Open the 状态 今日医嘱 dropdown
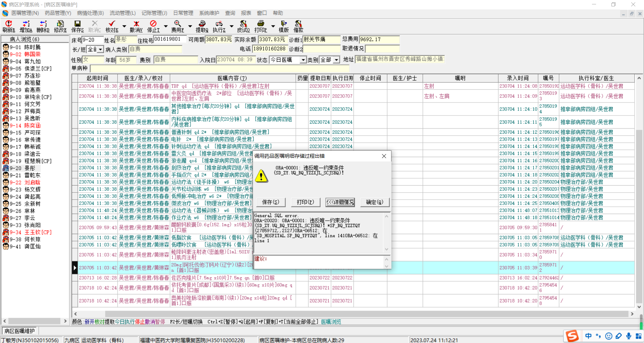Screen dimensions: 644x343 pyautogui.click(x=303, y=60)
